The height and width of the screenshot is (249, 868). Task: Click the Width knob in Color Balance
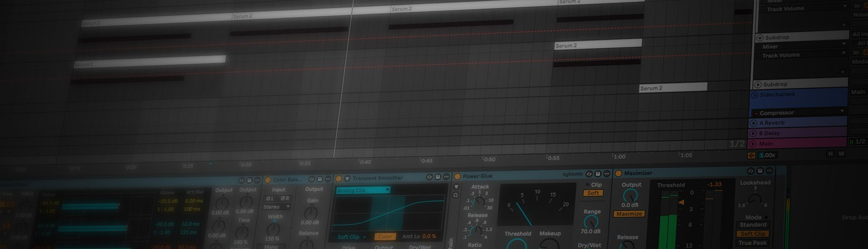point(273,229)
